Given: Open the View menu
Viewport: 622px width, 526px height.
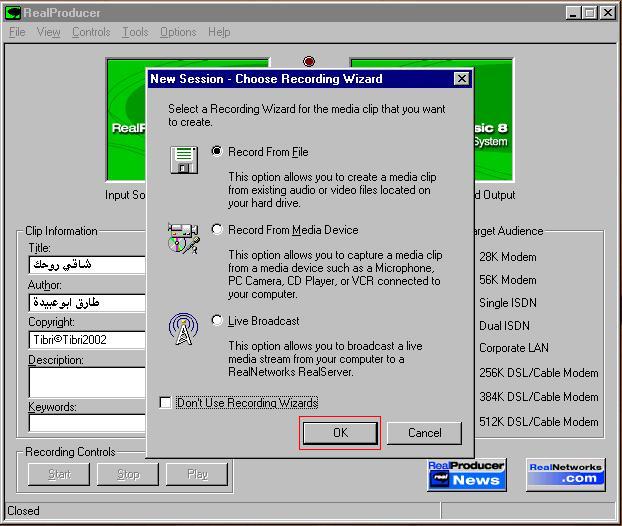Looking at the screenshot, I should pyautogui.click(x=48, y=32).
